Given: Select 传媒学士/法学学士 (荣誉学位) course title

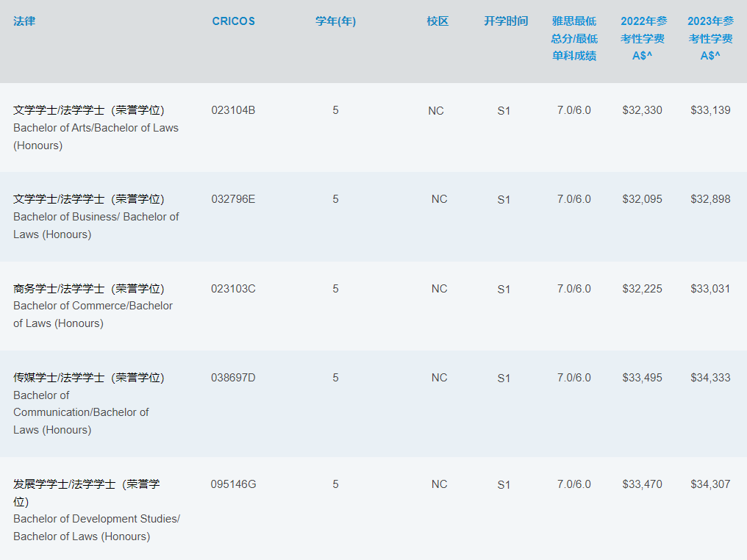Looking at the screenshot, I should (x=89, y=378).
